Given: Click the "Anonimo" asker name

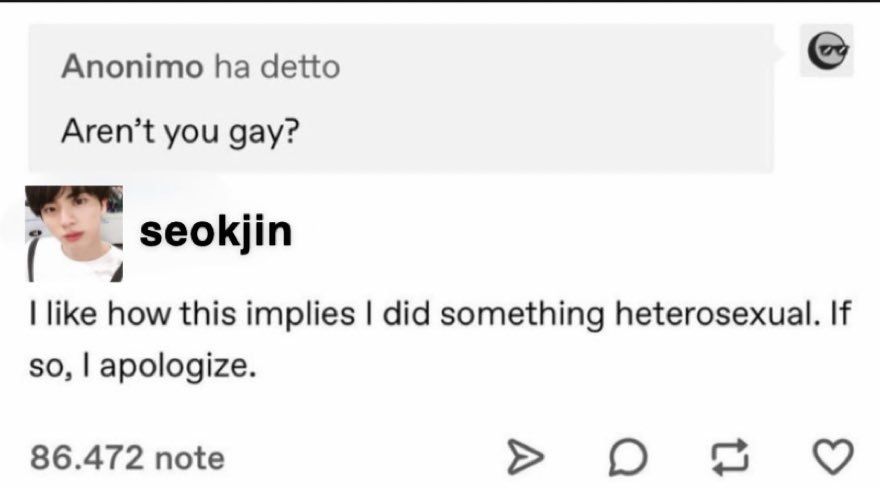Looking at the screenshot, I should (132, 67).
